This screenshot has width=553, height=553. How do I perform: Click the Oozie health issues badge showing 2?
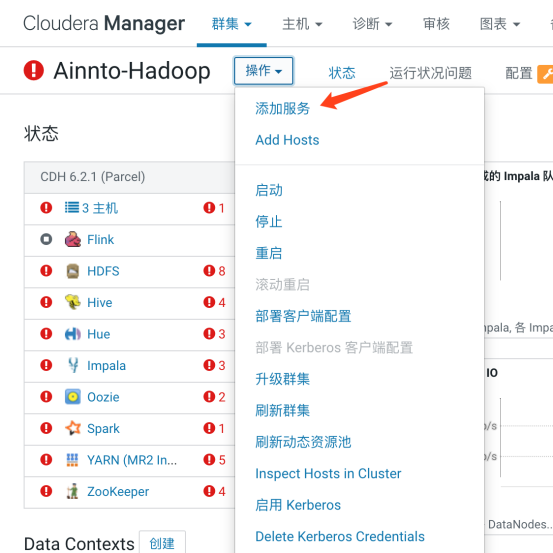click(214, 397)
